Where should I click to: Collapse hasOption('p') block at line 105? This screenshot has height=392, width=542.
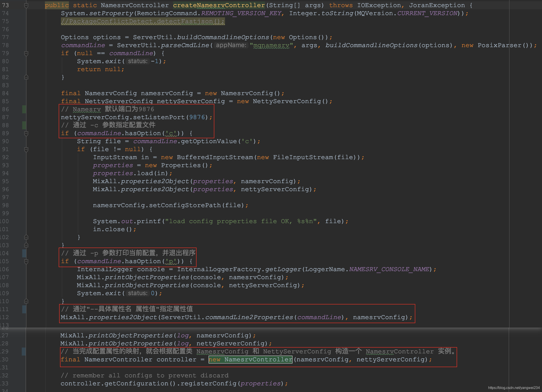(26, 261)
